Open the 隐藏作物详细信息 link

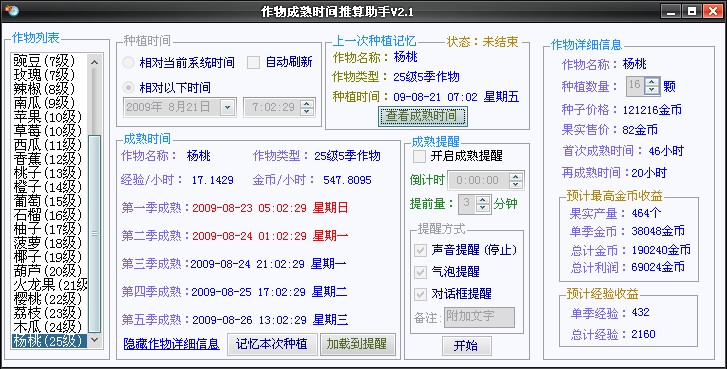(172, 344)
